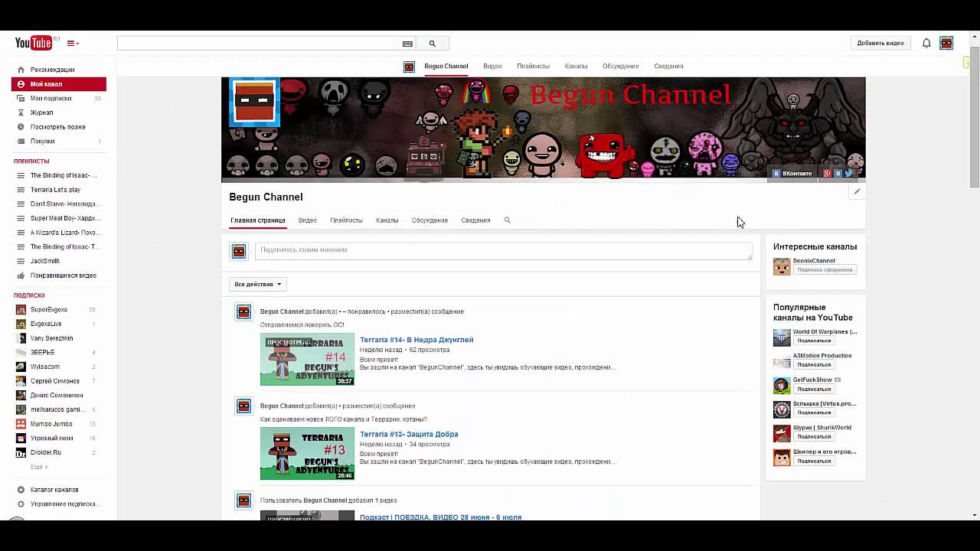
Task: Click the Поделитесь своим мнением field
Action: click(504, 251)
